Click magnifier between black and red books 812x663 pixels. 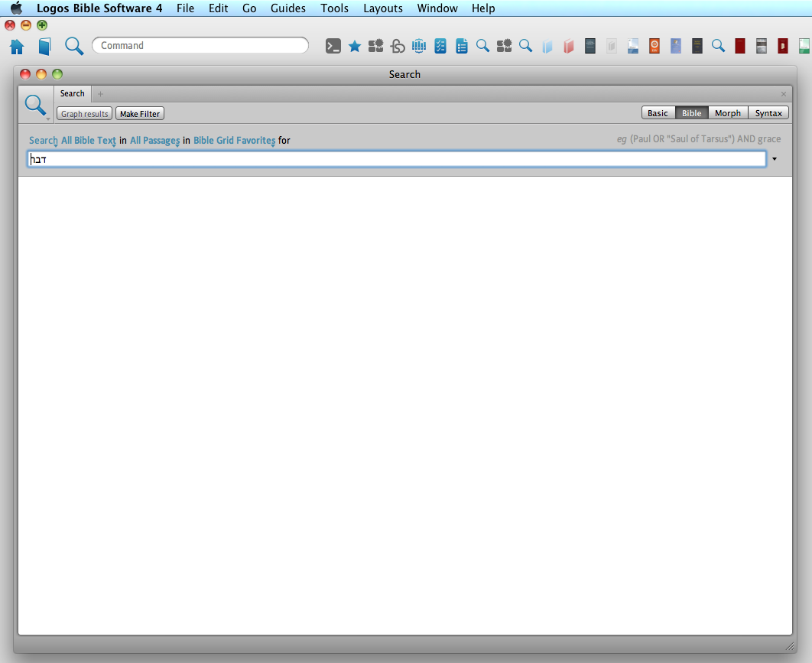pos(718,46)
